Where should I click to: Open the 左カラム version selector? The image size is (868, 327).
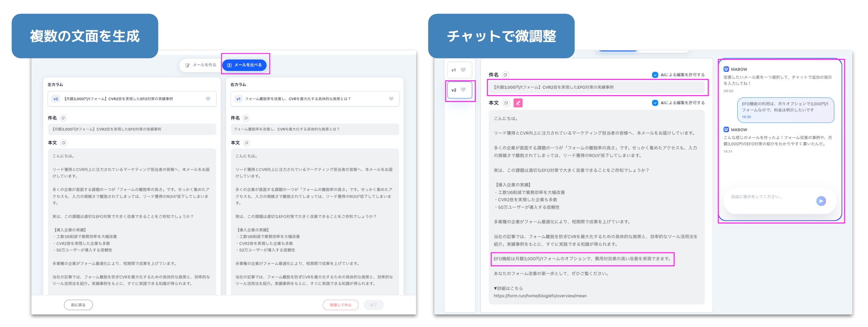[x=131, y=99]
